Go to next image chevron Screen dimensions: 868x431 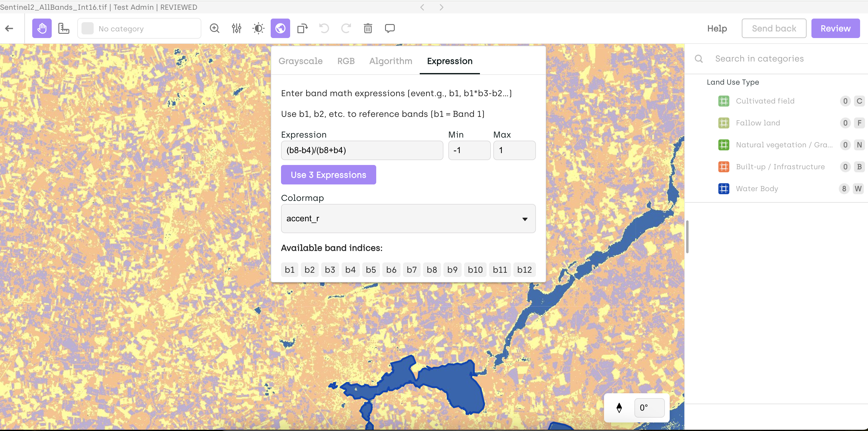[x=441, y=7]
